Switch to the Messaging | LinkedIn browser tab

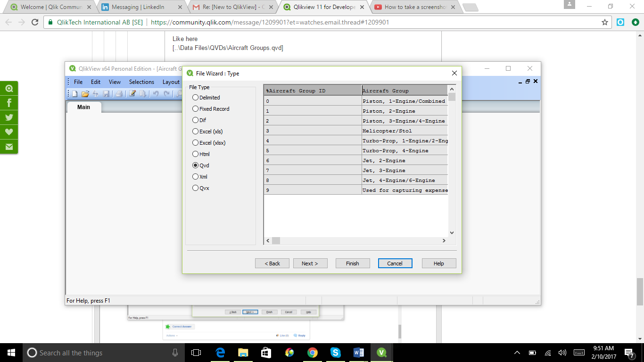(141, 7)
